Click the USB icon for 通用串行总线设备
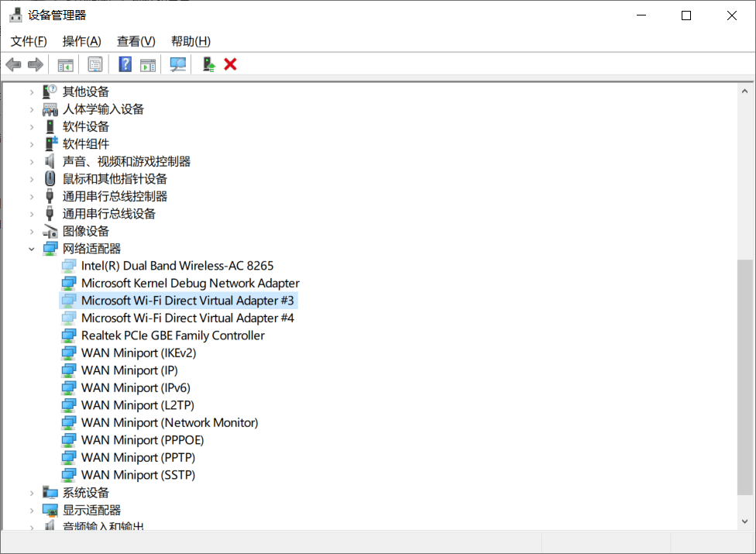The width and height of the screenshot is (756, 554). click(50, 214)
